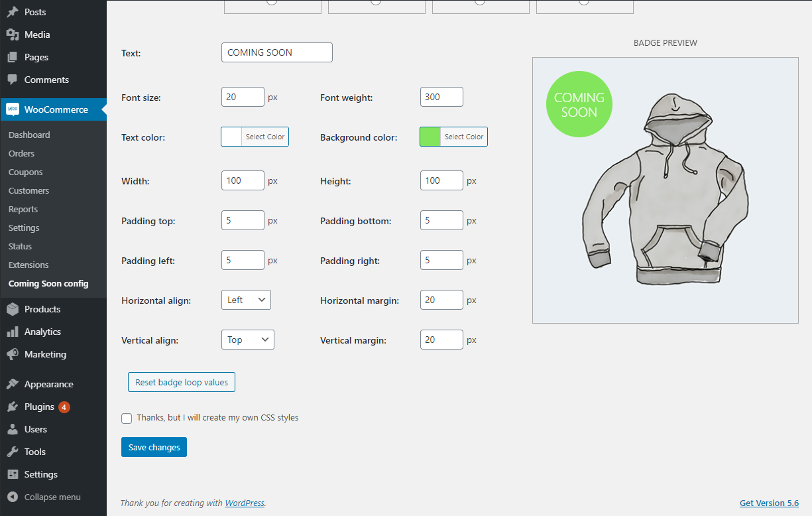Click the Media icon in sidebar

[x=13, y=34]
